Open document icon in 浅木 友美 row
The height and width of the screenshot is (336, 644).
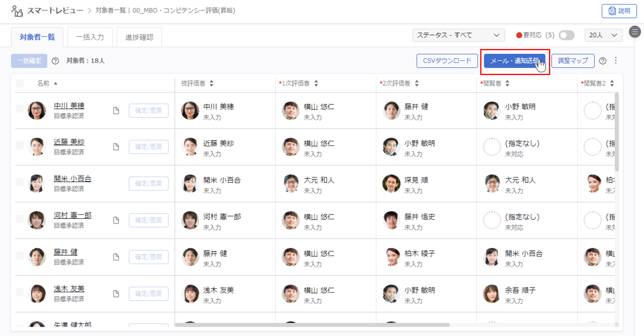[x=116, y=294]
